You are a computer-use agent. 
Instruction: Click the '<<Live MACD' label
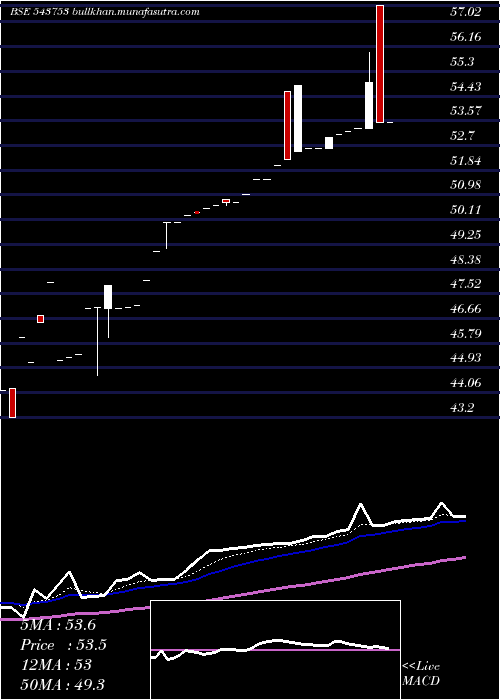(x=421, y=674)
